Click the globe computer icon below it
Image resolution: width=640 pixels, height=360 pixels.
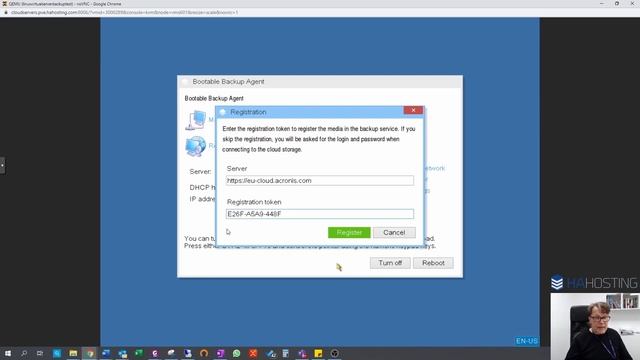tap(196, 146)
